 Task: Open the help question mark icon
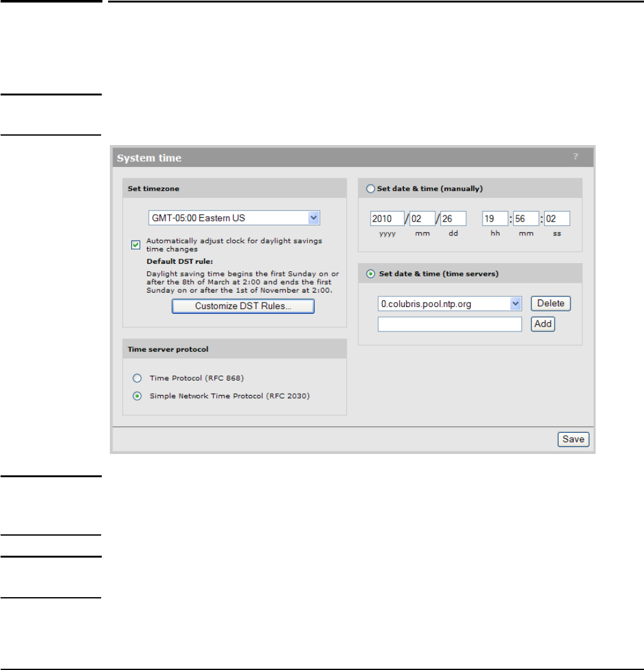pyautogui.click(x=576, y=157)
